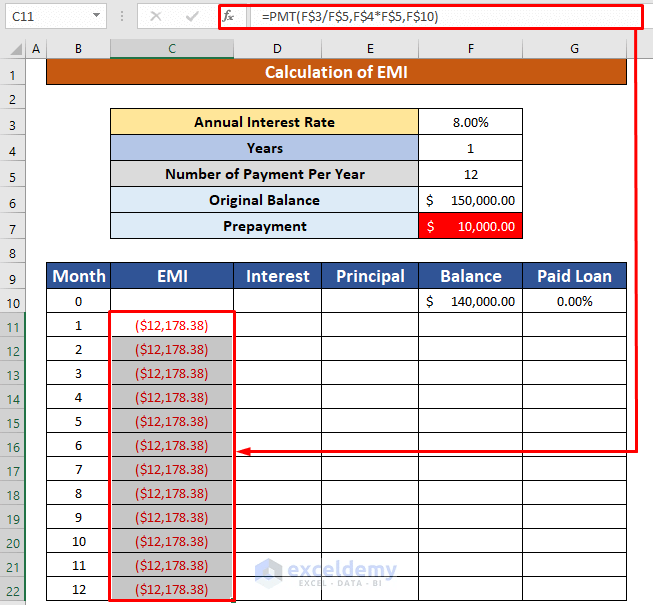Click the Select All corner triangle
The image size is (653, 605).
click(x=16, y=49)
